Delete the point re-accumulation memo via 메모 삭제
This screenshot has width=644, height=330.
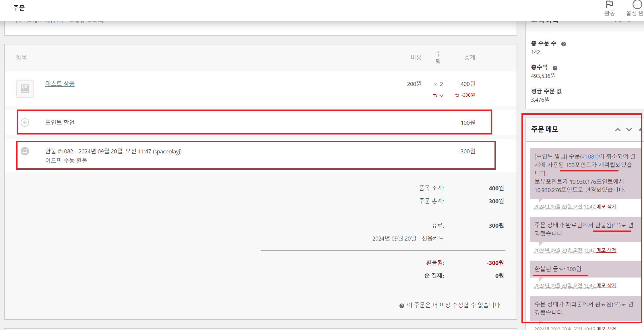coord(606,206)
